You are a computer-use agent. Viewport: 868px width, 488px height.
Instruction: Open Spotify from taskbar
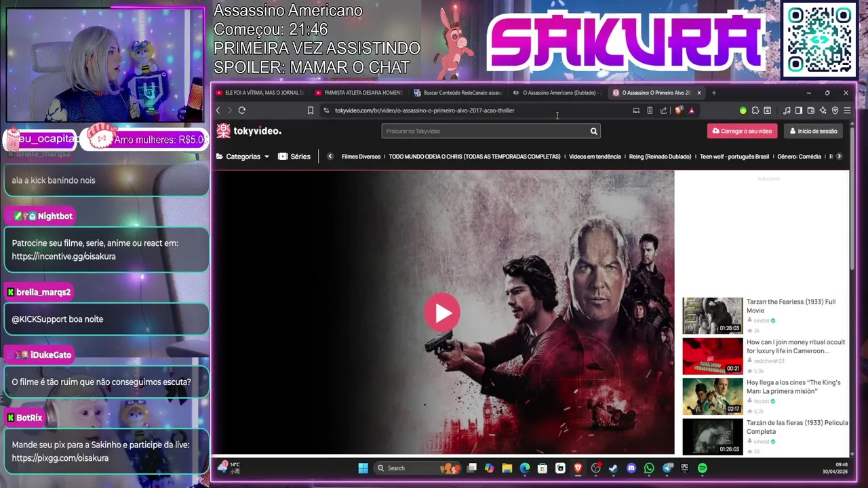(703, 468)
